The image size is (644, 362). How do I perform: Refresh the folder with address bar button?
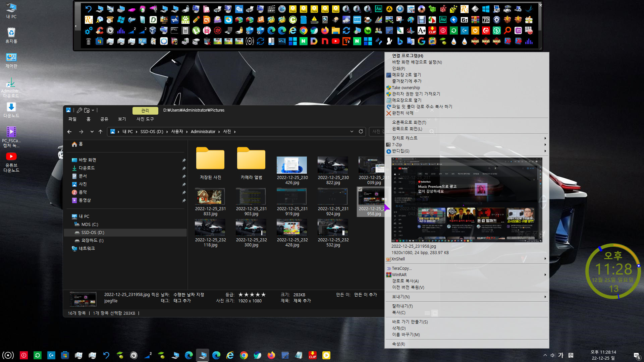[x=361, y=132]
